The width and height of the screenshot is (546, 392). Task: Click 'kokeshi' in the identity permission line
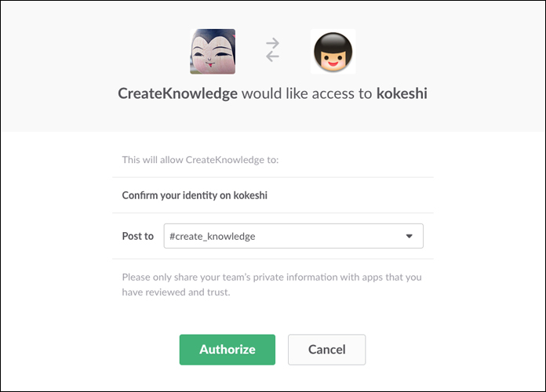[250, 195]
